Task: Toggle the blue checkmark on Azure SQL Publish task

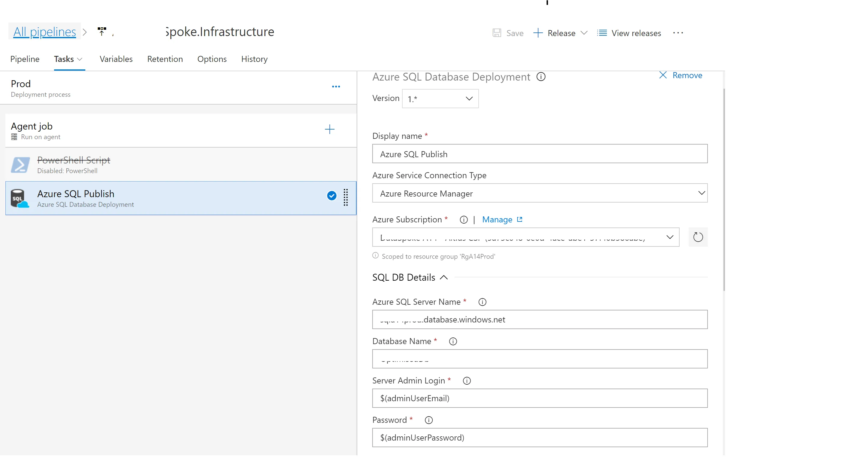Action: coord(332,196)
